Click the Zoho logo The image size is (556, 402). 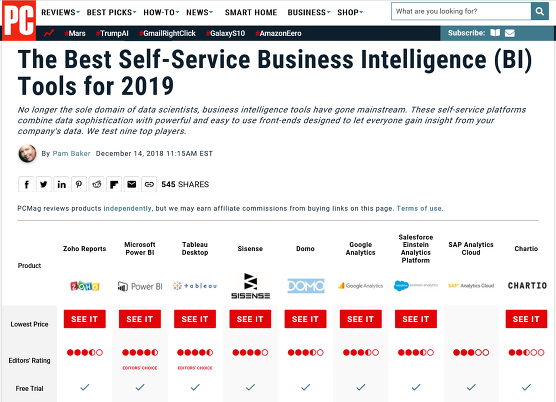tap(85, 286)
